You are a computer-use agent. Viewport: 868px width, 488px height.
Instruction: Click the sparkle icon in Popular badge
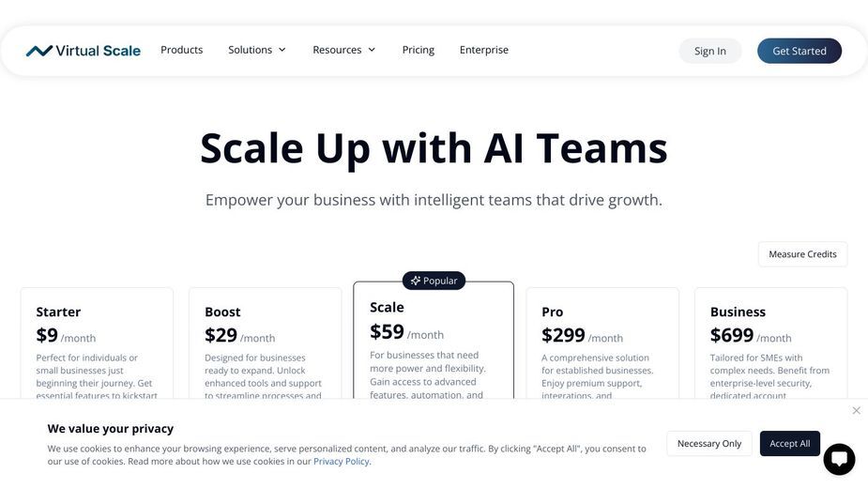click(x=415, y=281)
